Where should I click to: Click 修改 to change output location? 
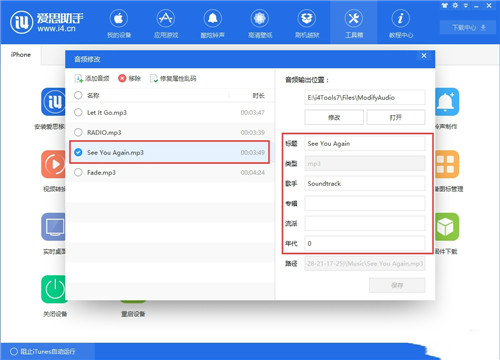coord(334,117)
